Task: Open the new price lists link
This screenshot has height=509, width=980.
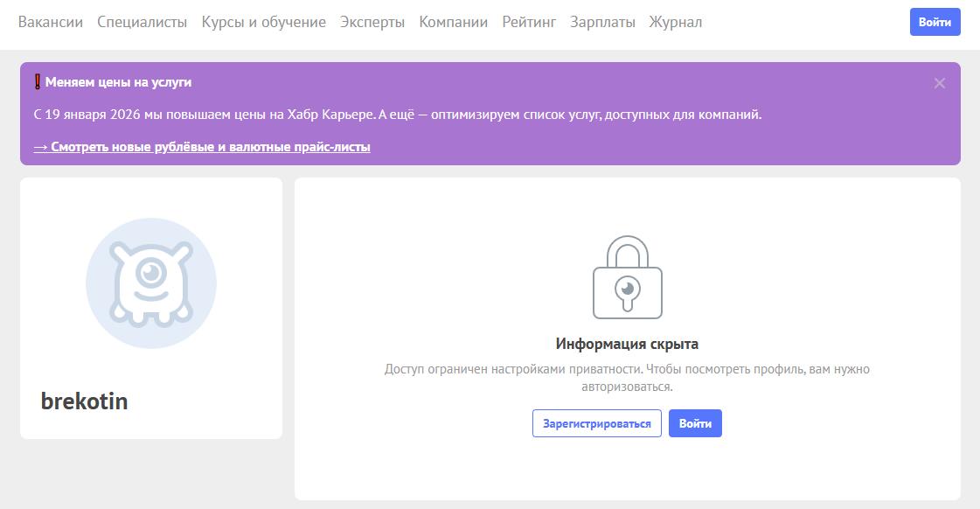Action: (x=202, y=147)
